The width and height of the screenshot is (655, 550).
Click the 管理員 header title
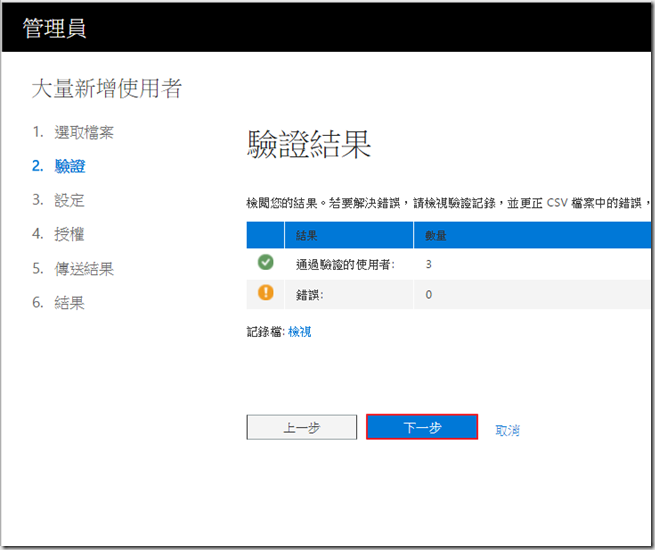(x=54, y=27)
